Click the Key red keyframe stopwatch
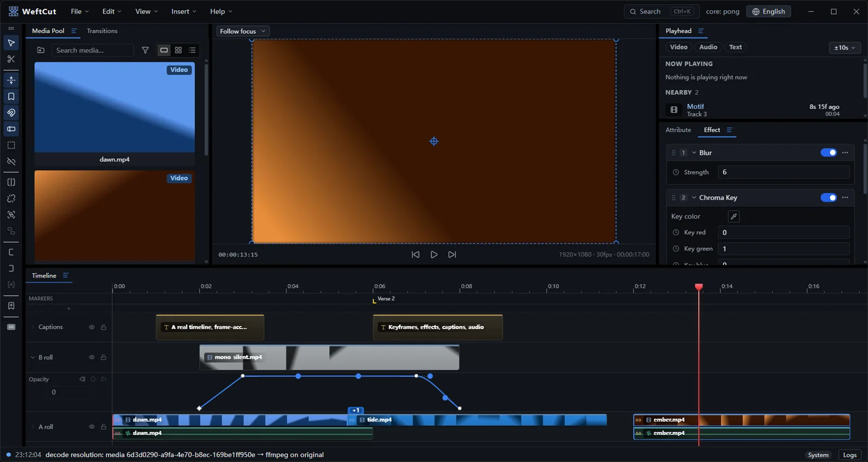Screen dimensions: 868x462 pos(676,233)
